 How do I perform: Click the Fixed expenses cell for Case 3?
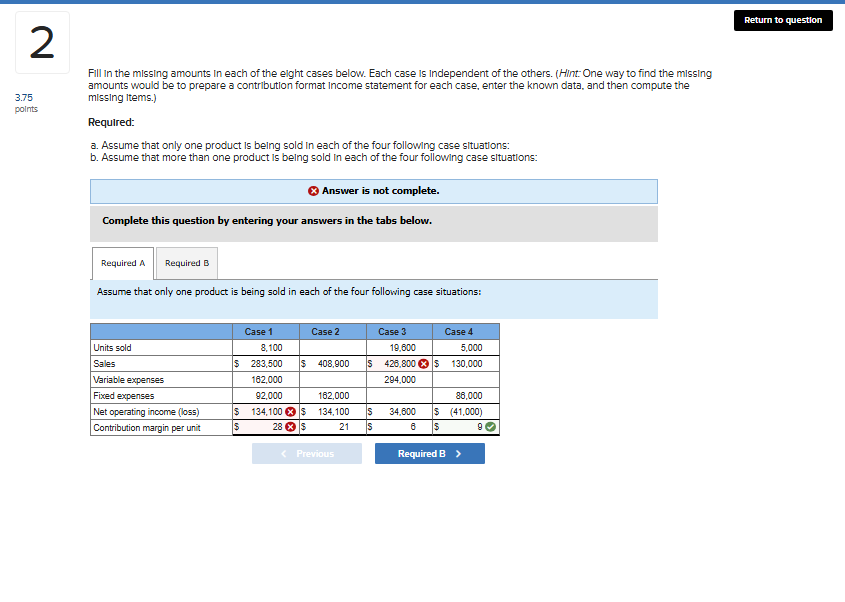395,395
